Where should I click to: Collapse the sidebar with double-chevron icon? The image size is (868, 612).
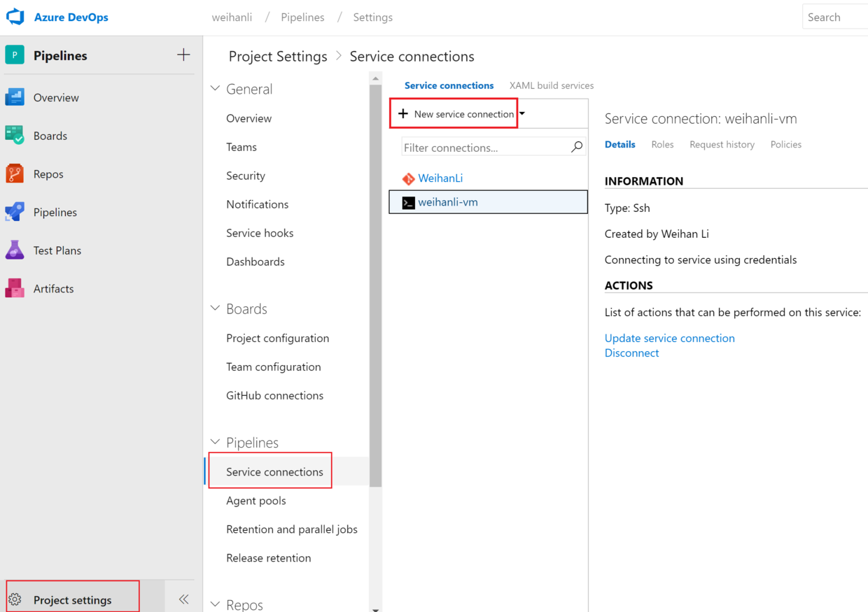183,599
